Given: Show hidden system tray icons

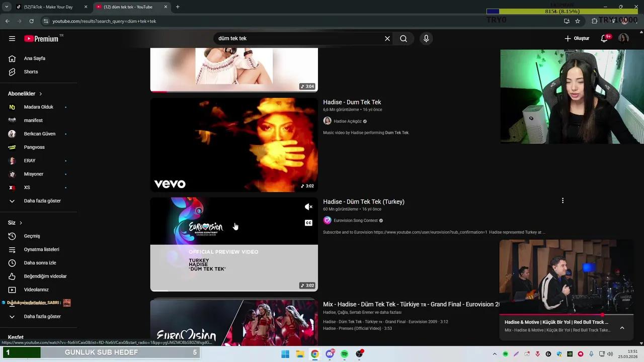Looking at the screenshot, I should click(495, 354).
